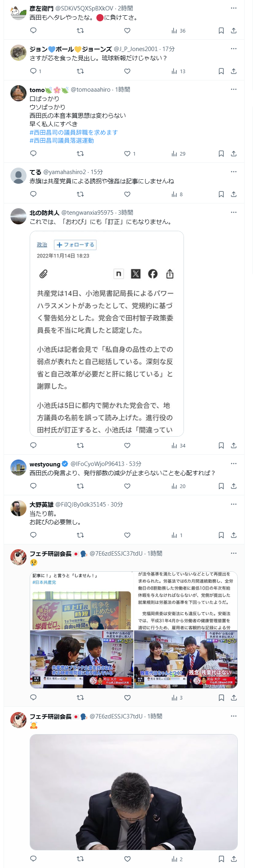This screenshot has width=253, height=868.
Task: Open 北の防共人's embedded article screenshot
Action: [107, 334]
